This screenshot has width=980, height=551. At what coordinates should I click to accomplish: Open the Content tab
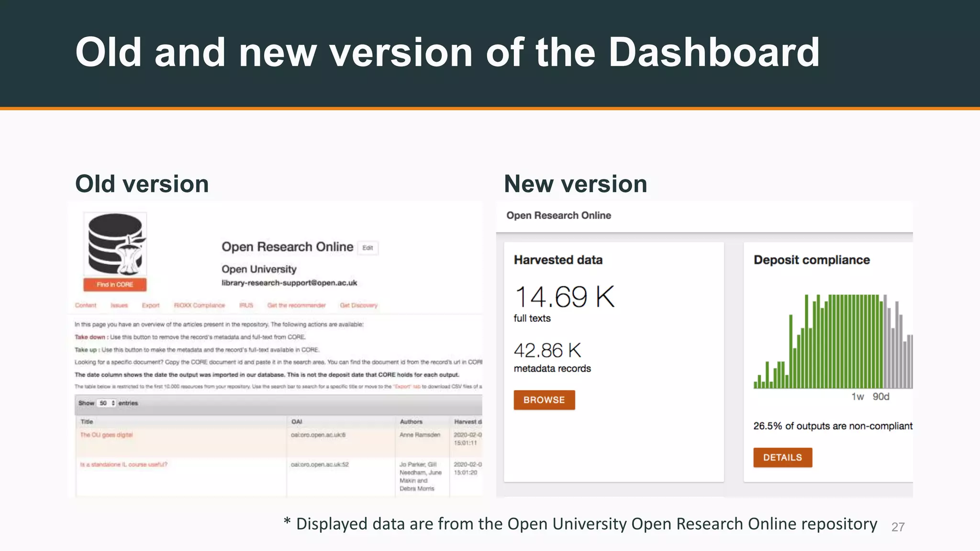[x=86, y=305]
